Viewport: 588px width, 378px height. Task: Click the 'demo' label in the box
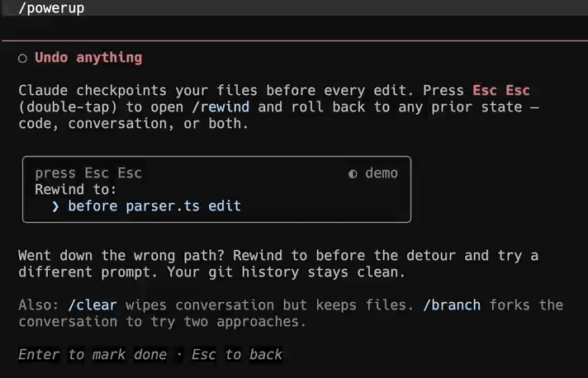382,173
